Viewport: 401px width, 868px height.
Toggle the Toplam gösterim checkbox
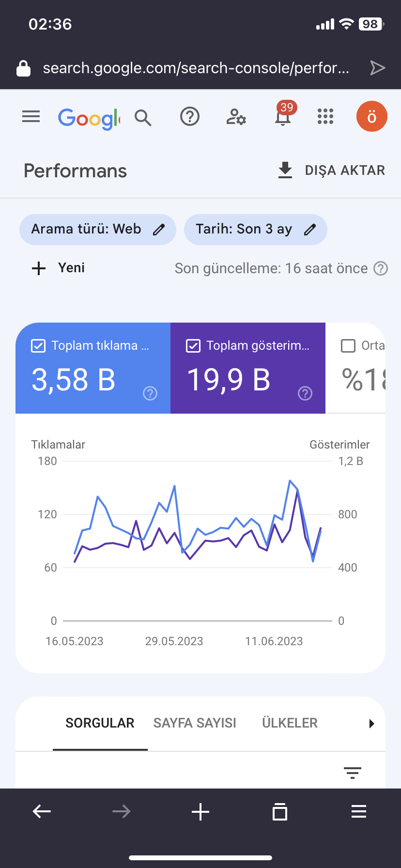pyautogui.click(x=193, y=346)
